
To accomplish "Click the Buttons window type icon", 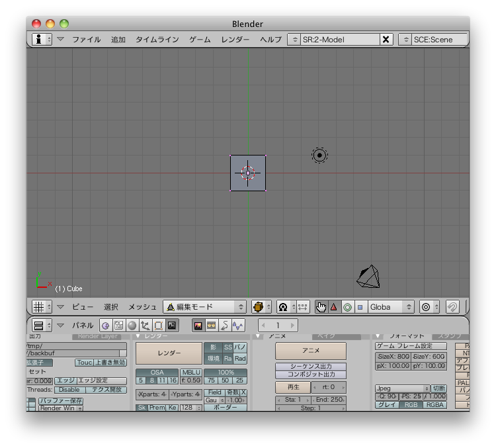I will tap(38, 325).
